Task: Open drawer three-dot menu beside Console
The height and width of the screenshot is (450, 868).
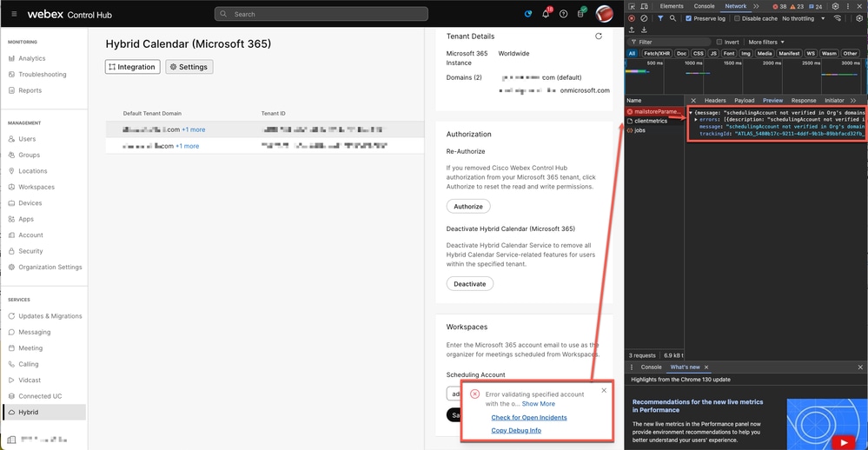Action: pyautogui.click(x=632, y=367)
